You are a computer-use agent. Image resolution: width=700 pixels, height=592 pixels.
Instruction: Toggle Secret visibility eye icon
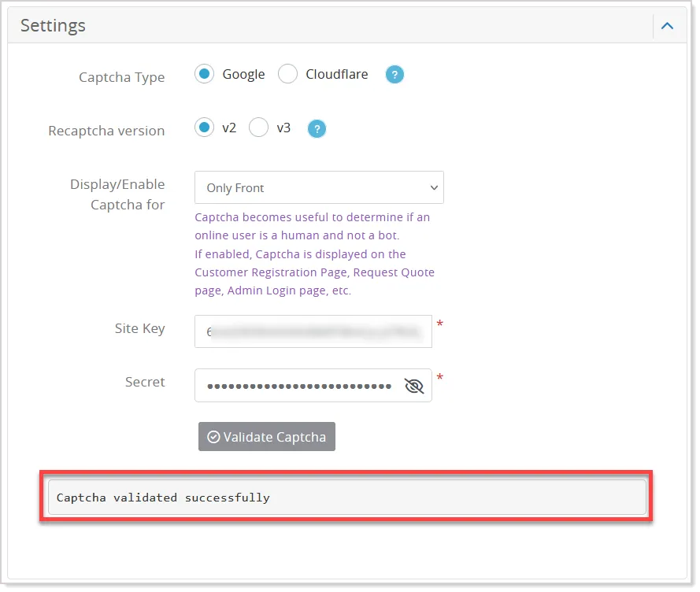coord(414,386)
